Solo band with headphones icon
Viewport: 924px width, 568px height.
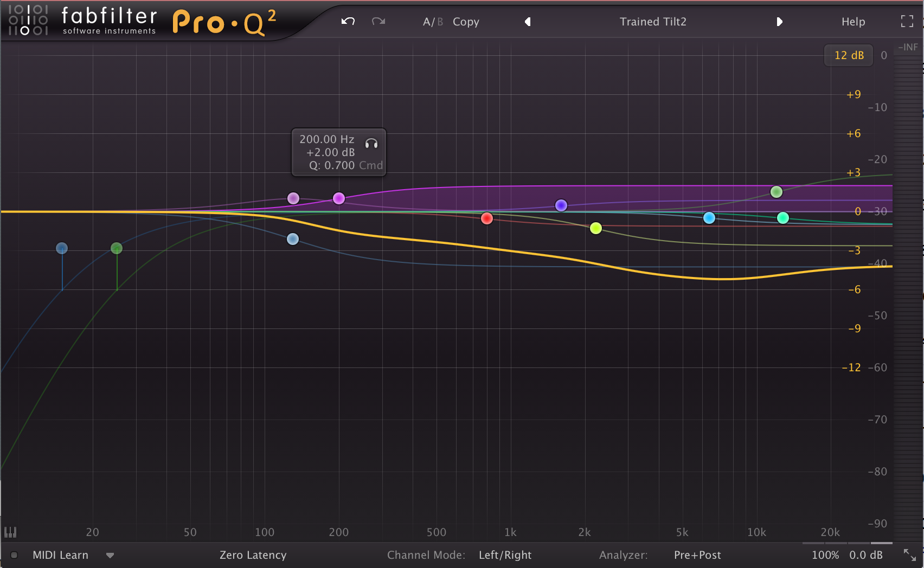(x=371, y=144)
